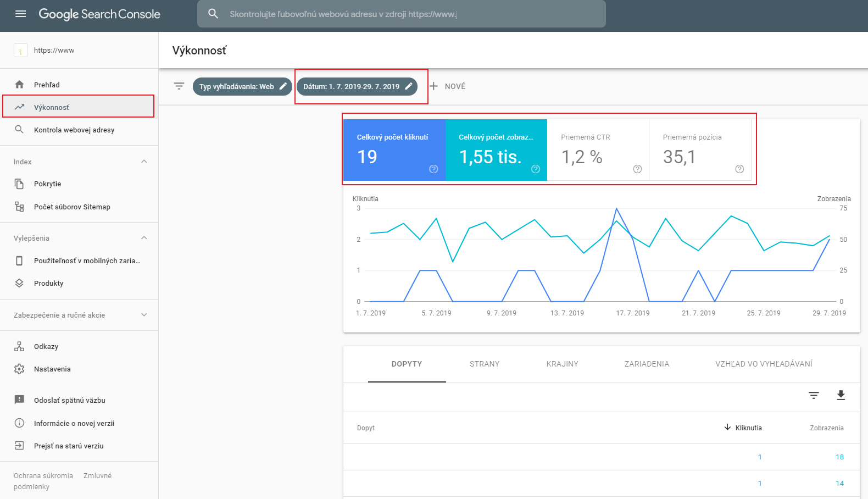Open Pokrytie report

coord(79,184)
